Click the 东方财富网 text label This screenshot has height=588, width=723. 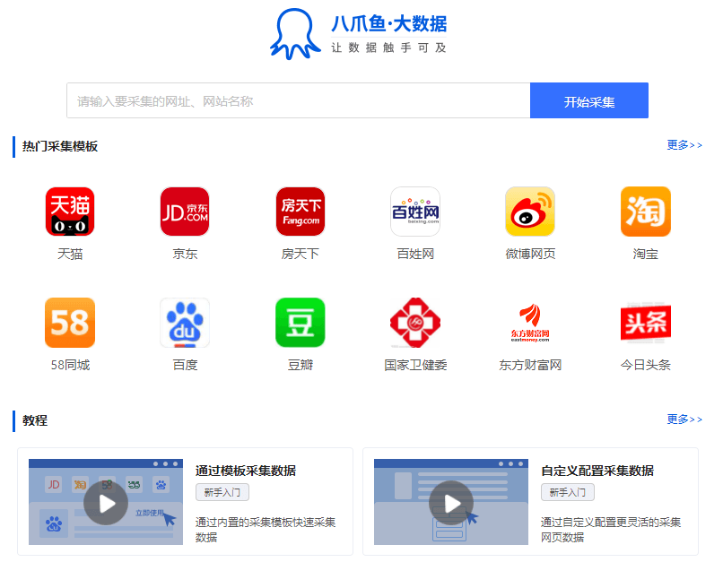[x=530, y=365]
